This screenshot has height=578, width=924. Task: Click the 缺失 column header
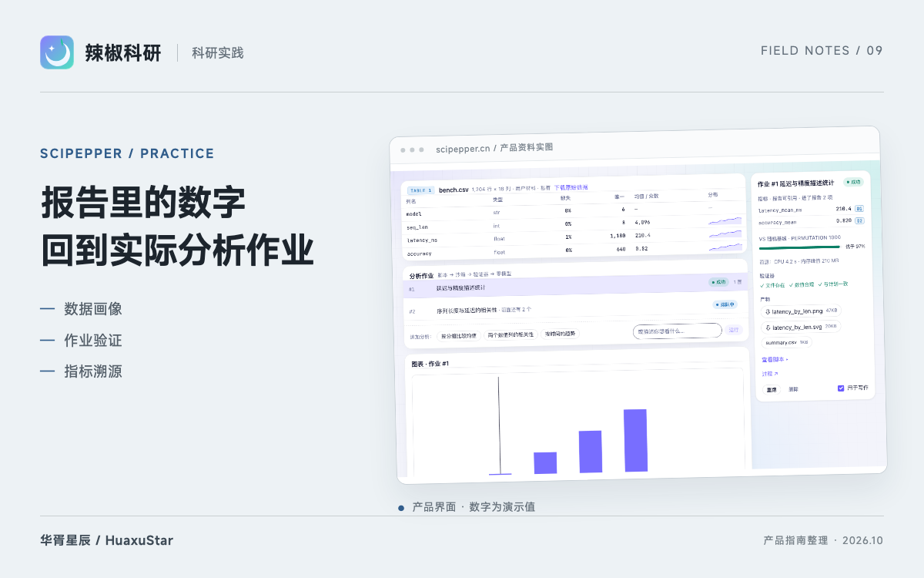[565, 198]
